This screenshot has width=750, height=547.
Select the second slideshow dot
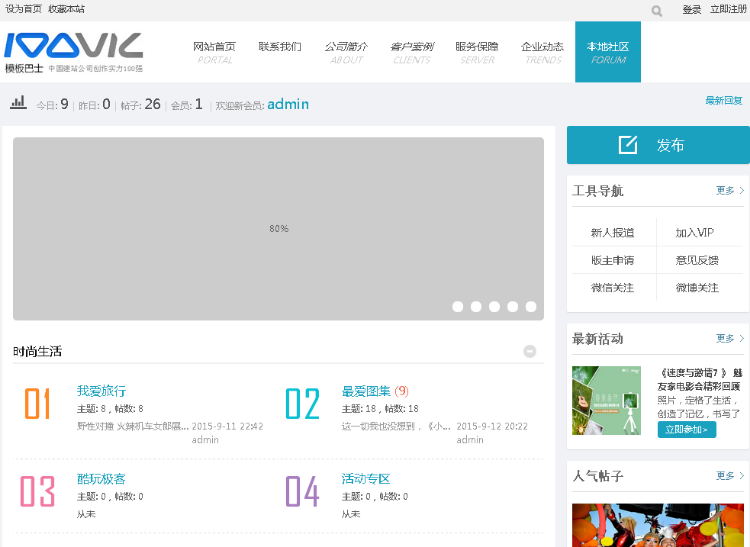pos(476,306)
